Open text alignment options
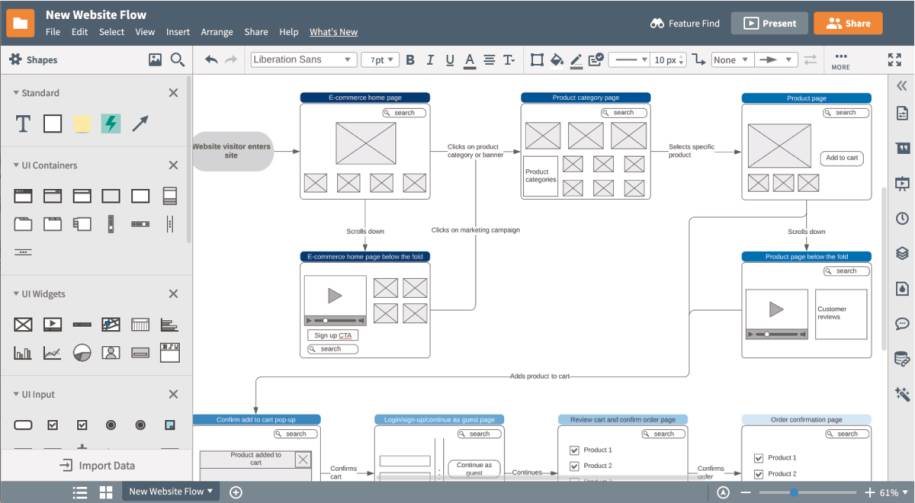The height and width of the screenshot is (503, 915). pyautogui.click(x=489, y=60)
